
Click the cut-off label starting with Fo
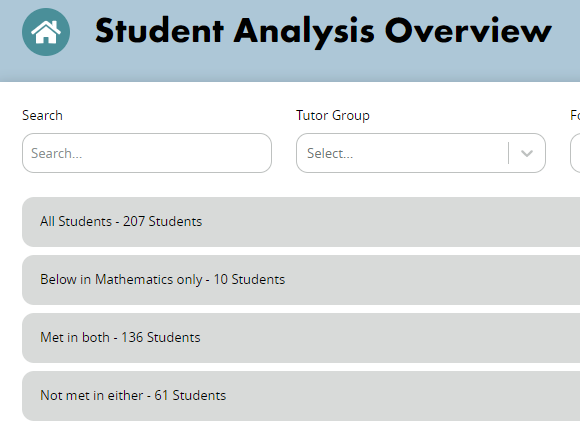tap(575, 115)
